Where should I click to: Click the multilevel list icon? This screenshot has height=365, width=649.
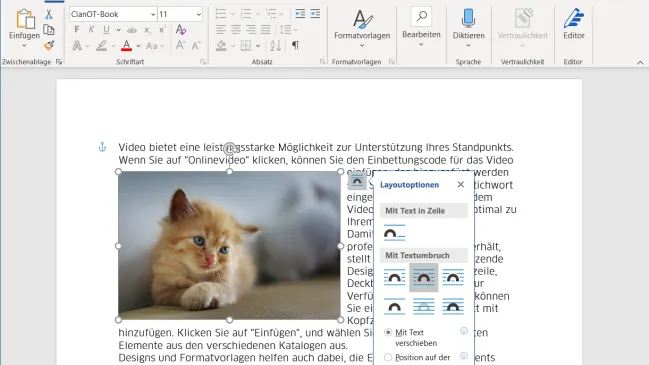pos(272,14)
